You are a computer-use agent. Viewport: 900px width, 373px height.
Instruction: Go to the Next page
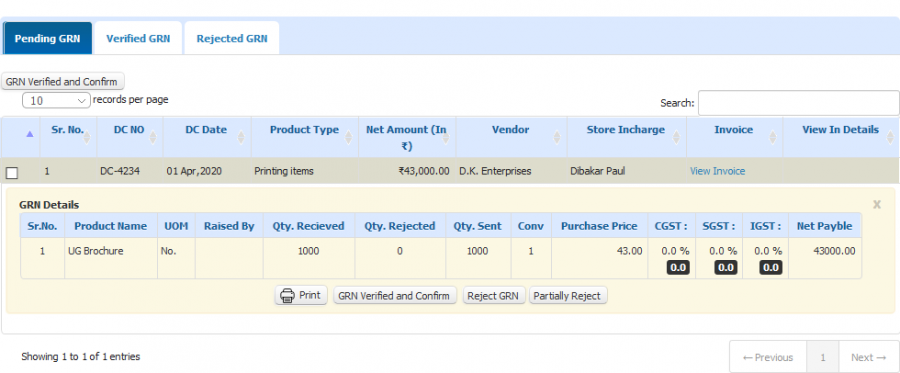coord(868,358)
